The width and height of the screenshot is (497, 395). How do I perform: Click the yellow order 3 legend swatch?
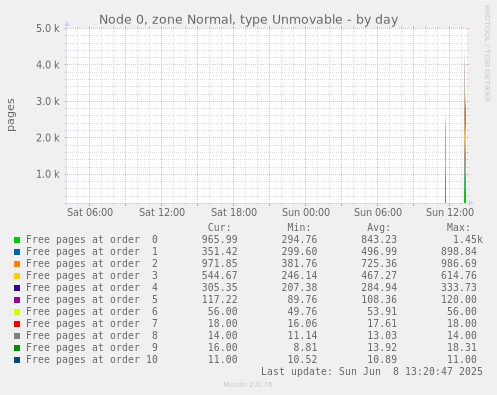tap(17, 276)
